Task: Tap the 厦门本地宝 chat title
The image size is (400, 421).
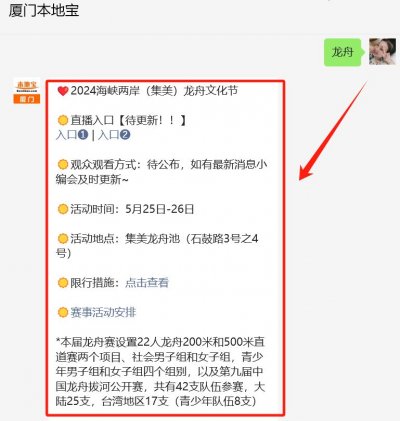Action: point(44,10)
